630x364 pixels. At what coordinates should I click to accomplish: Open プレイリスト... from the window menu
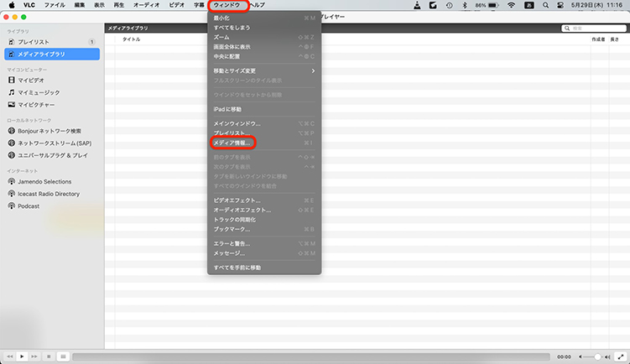click(264, 133)
